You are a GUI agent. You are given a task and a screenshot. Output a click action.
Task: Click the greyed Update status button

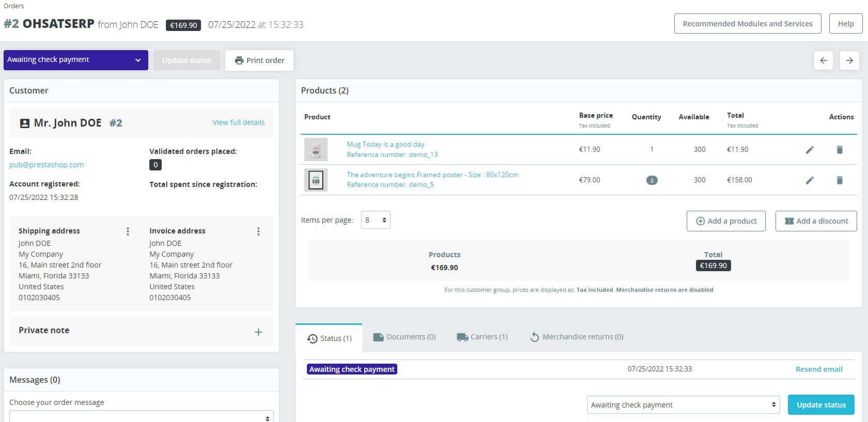point(187,60)
